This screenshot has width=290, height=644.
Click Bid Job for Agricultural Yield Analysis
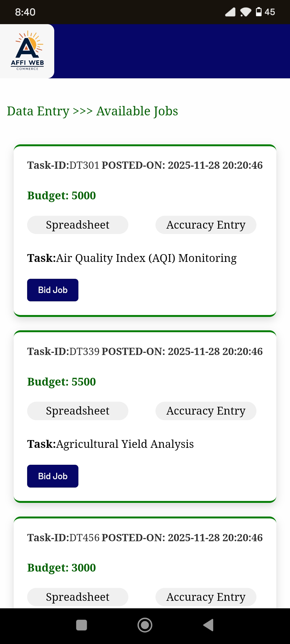[53, 476]
